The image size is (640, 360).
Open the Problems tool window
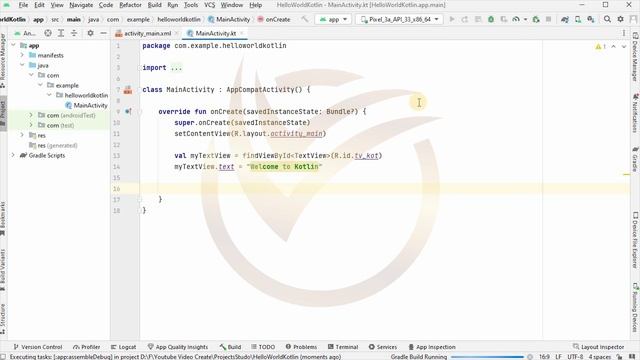[x=301, y=347]
